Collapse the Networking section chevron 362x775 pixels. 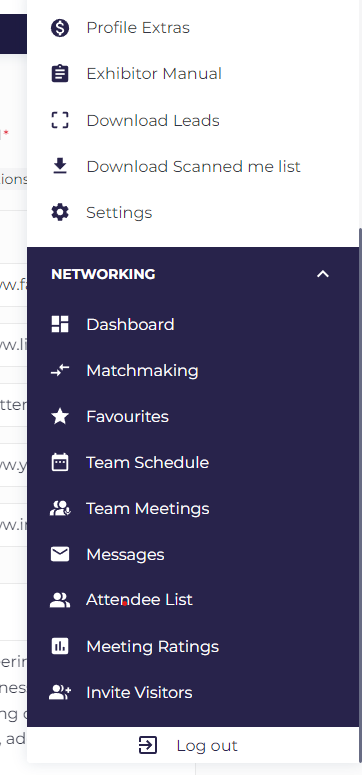(322, 274)
